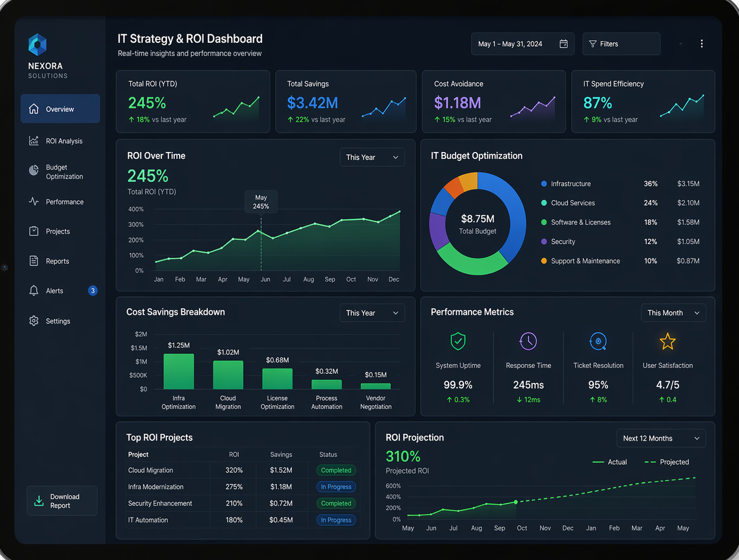Open Cost Savings Breakdown This Year dropdown
Screen dimensions: 739x560
[x=372, y=313]
